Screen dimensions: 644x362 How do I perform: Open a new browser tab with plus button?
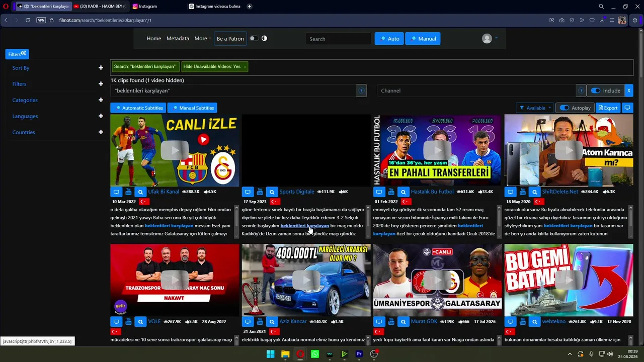[250, 7]
